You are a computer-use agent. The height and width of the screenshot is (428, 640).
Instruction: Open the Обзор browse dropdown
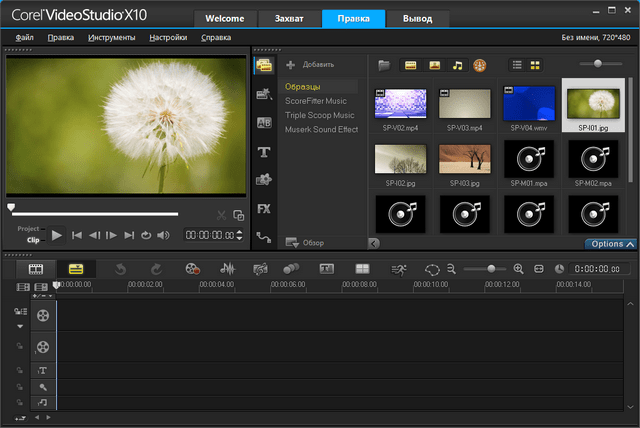point(305,242)
